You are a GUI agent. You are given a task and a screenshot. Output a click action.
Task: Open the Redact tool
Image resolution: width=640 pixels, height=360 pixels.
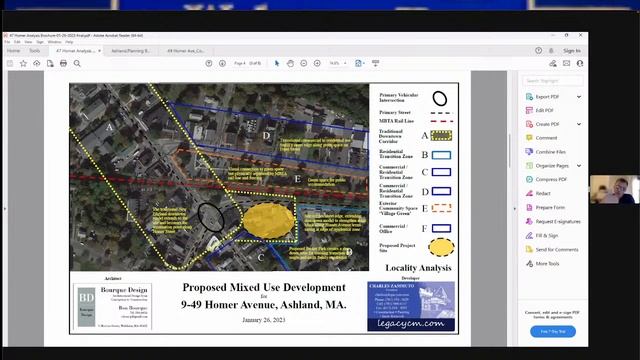pos(543,193)
